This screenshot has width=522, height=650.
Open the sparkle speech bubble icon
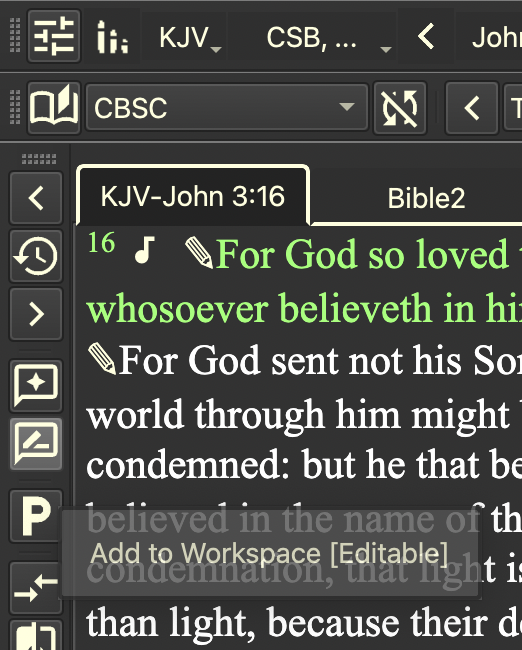[36, 386]
